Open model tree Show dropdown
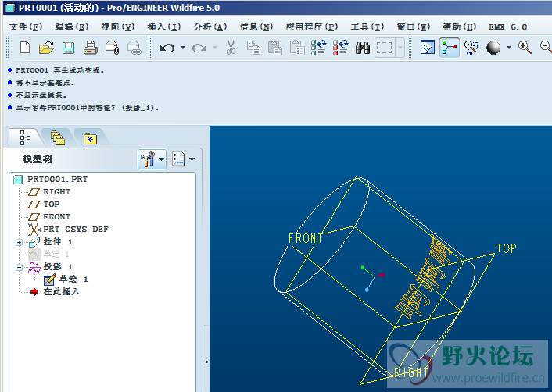This screenshot has width=552, height=392. coord(183,159)
